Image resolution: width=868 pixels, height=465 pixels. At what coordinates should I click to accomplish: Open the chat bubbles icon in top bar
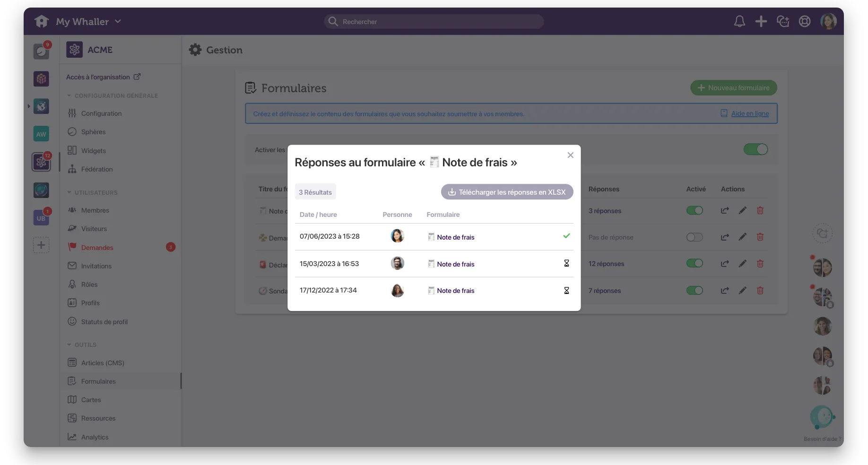click(783, 21)
